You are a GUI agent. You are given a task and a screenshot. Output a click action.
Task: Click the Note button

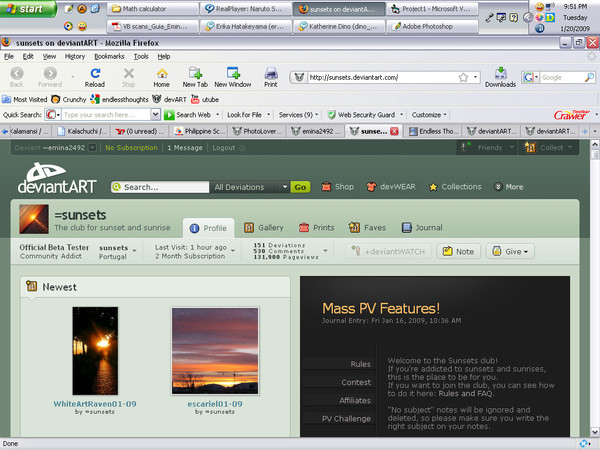click(x=458, y=251)
